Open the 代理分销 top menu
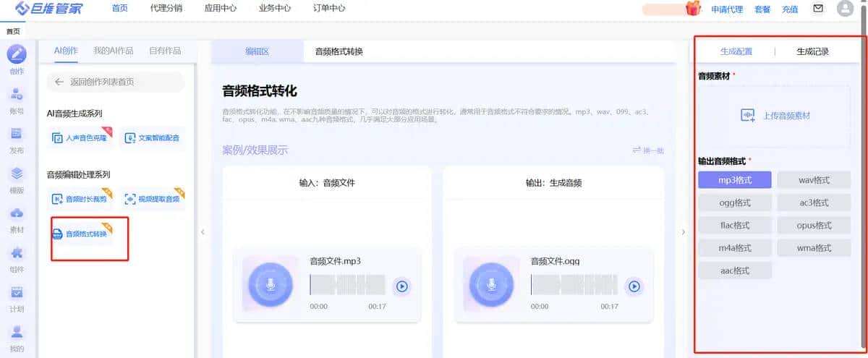Viewport: 868px width, 358px height. pyautogui.click(x=166, y=9)
